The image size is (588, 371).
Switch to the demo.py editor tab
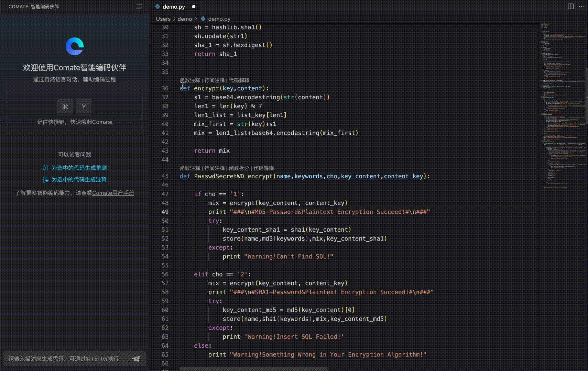pyautogui.click(x=174, y=7)
